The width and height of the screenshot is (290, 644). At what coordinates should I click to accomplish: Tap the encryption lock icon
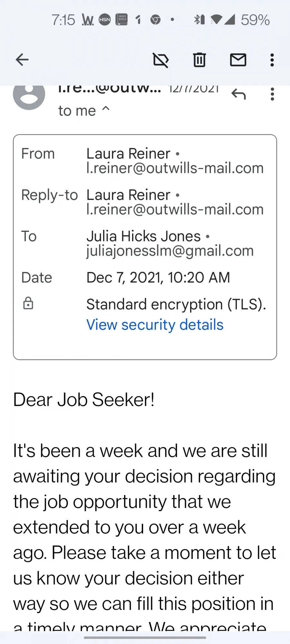tap(28, 303)
